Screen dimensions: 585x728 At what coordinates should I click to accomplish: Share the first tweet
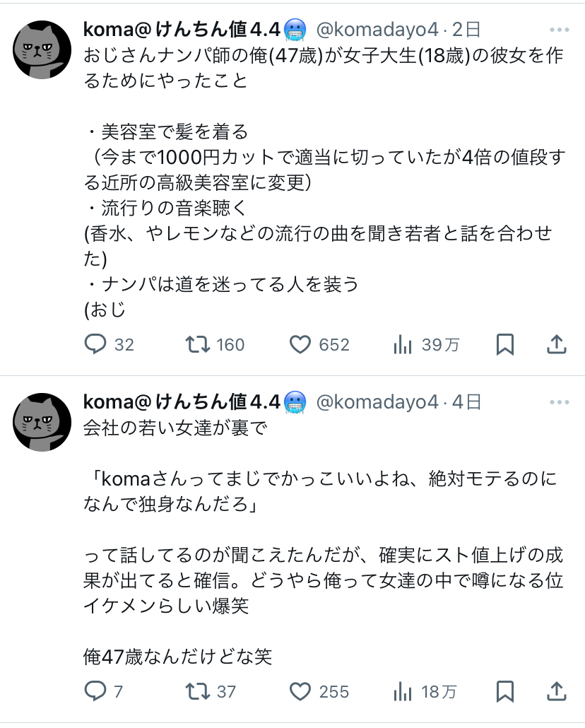click(x=557, y=344)
